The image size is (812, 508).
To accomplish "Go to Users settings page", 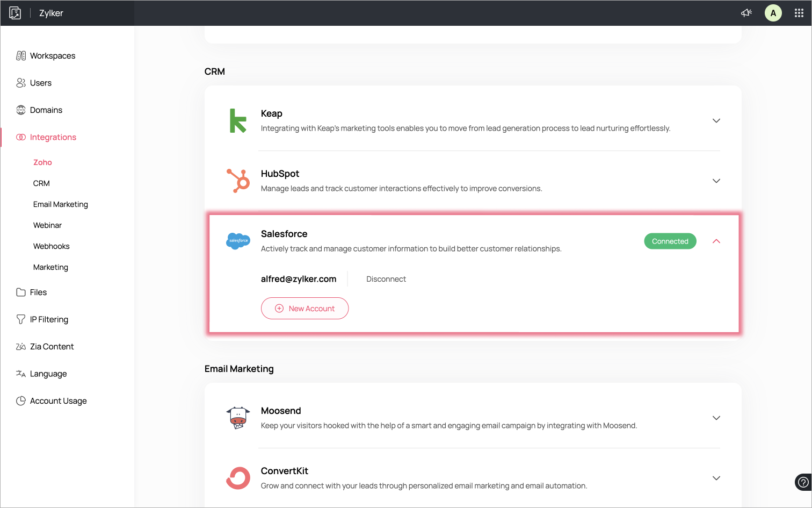I will click(x=41, y=83).
